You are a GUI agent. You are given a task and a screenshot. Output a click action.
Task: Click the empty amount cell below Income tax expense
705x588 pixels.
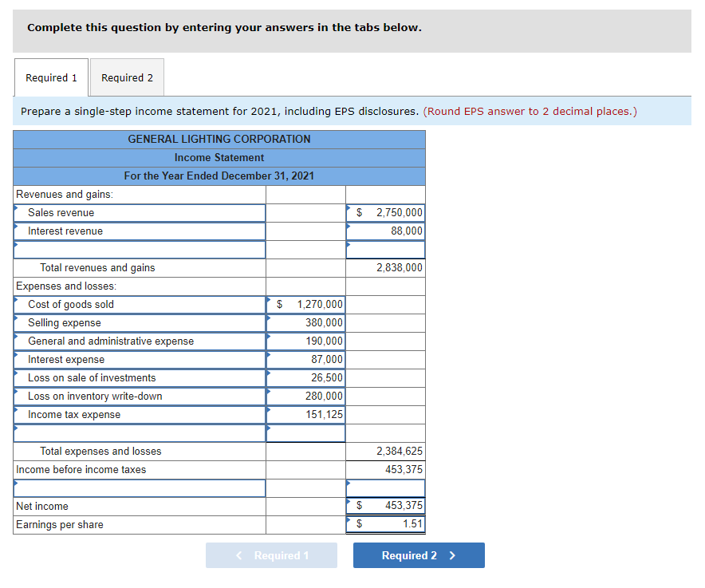point(305,432)
